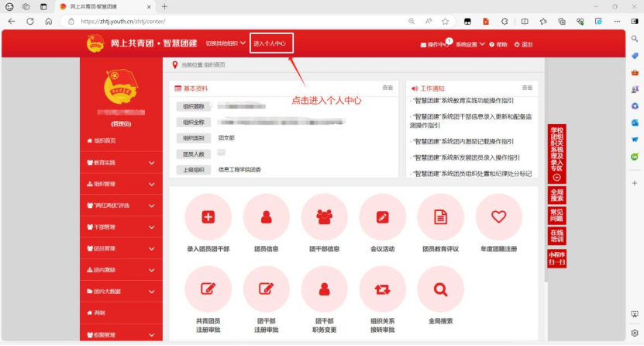Open 切换其他组织 dropdown
The width and height of the screenshot is (644, 346).
coord(226,43)
